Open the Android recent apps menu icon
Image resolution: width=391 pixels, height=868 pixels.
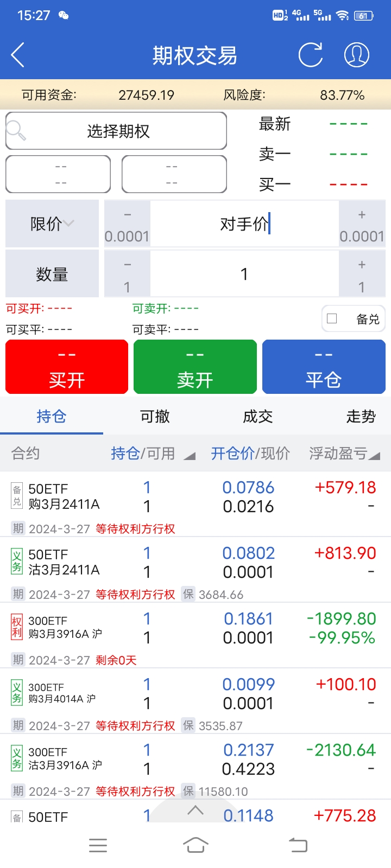coord(98,845)
